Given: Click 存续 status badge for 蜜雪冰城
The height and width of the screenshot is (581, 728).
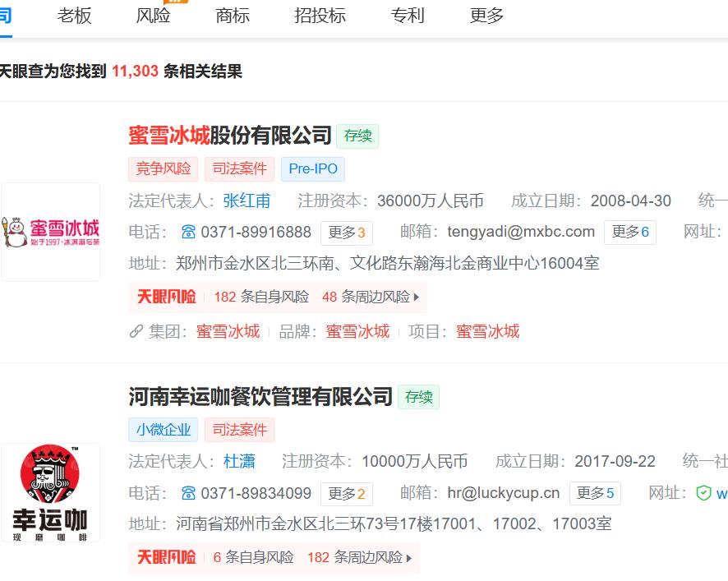Looking at the screenshot, I should 357,136.
